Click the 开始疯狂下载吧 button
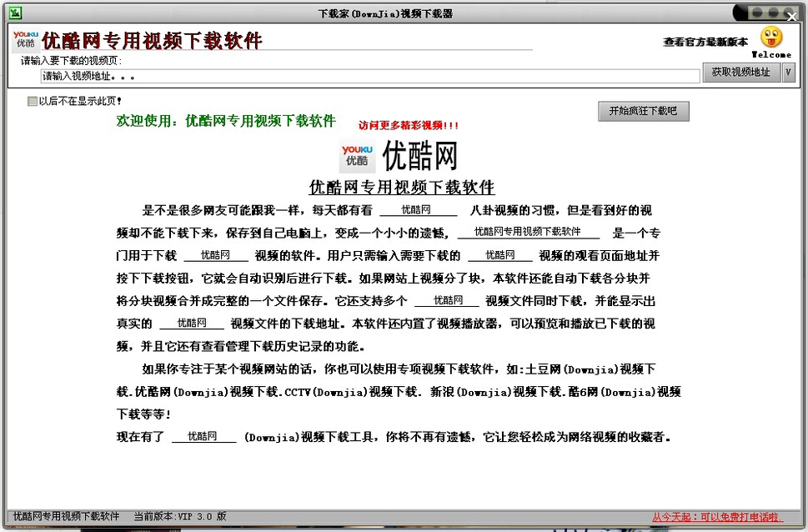Image resolution: width=808 pixels, height=532 pixels. tap(643, 111)
